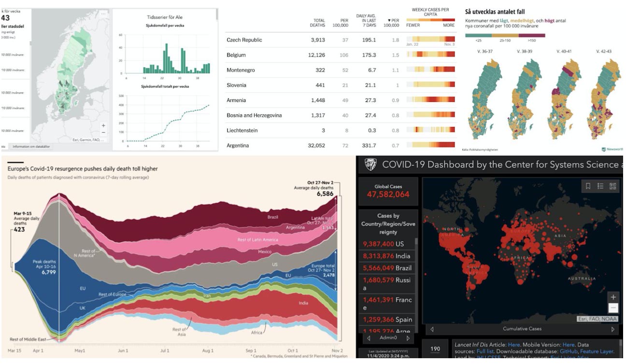Click the bookmark icon on the JHU map
The height and width of the screenshot is (364, 626).
coord(588,186)
